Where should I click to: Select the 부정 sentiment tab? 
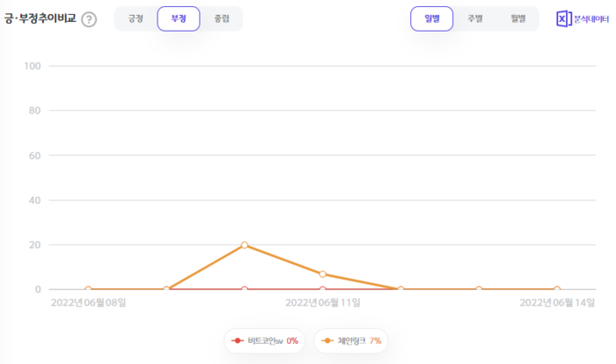tap(179, 18)
